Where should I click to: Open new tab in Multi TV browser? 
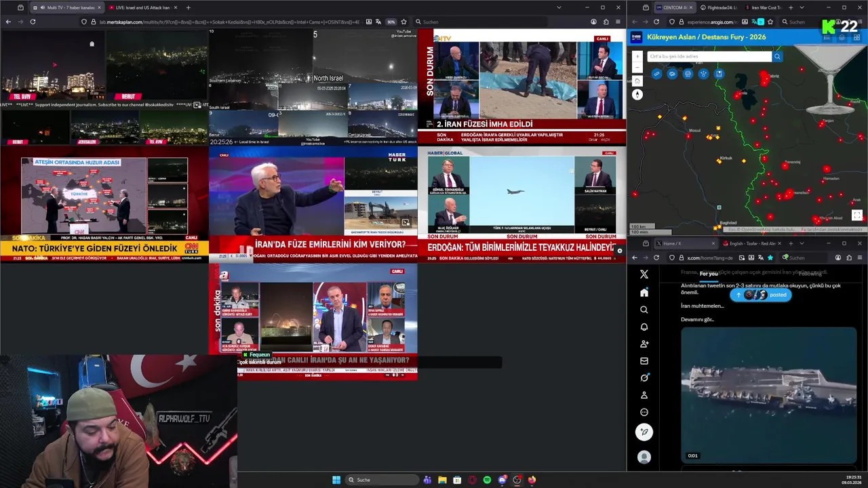188,7
